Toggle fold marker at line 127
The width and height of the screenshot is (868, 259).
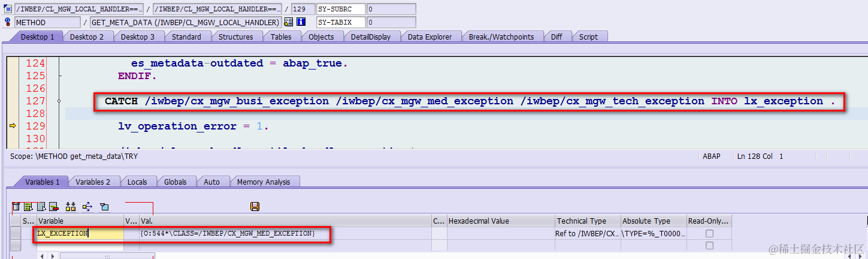click(x=59, y=101)
